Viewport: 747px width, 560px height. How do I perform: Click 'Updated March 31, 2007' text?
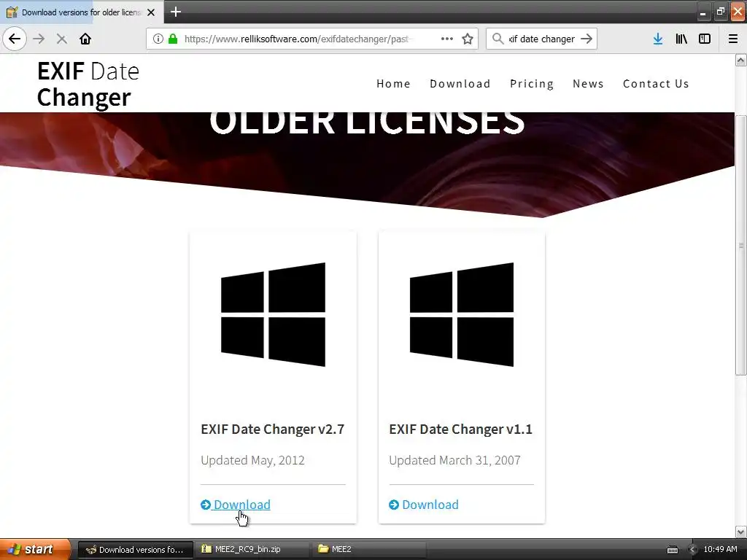tap(455, 461)
